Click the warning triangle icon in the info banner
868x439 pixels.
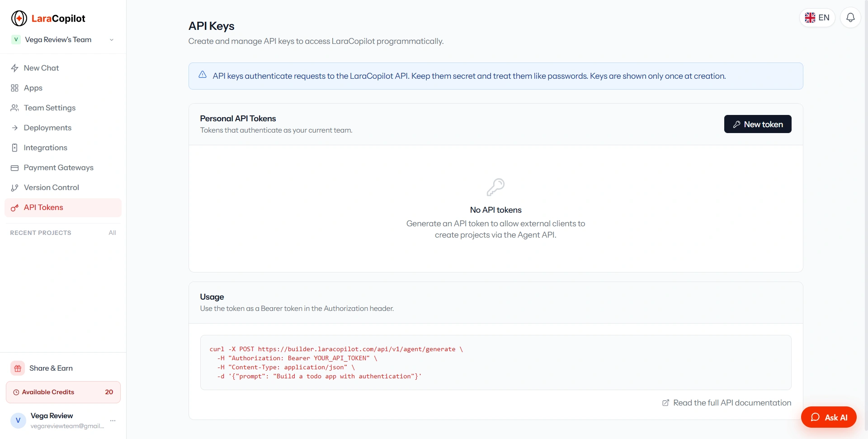coord(203,75)
